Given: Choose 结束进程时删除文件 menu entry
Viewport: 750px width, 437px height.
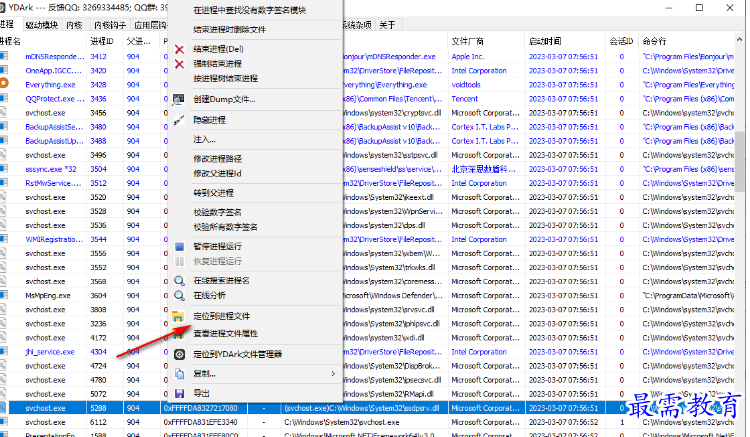Looking at the screenshot, I should [x=230, y=30].
